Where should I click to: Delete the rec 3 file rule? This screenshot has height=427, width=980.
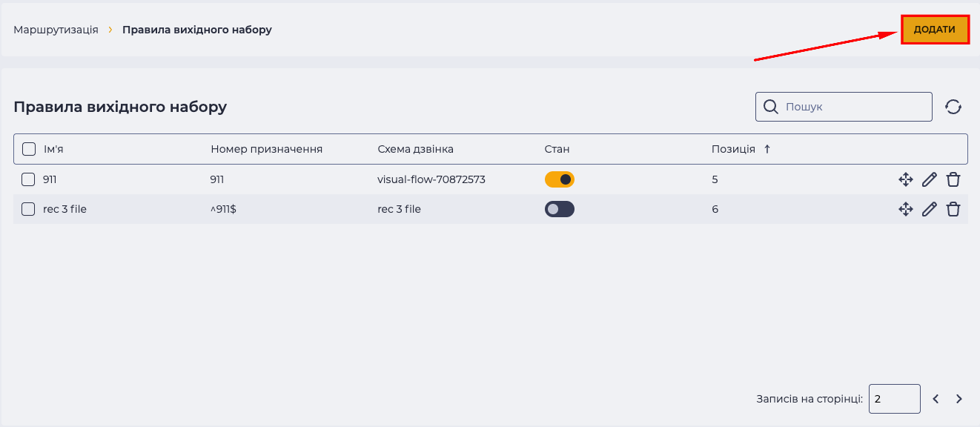953,209
